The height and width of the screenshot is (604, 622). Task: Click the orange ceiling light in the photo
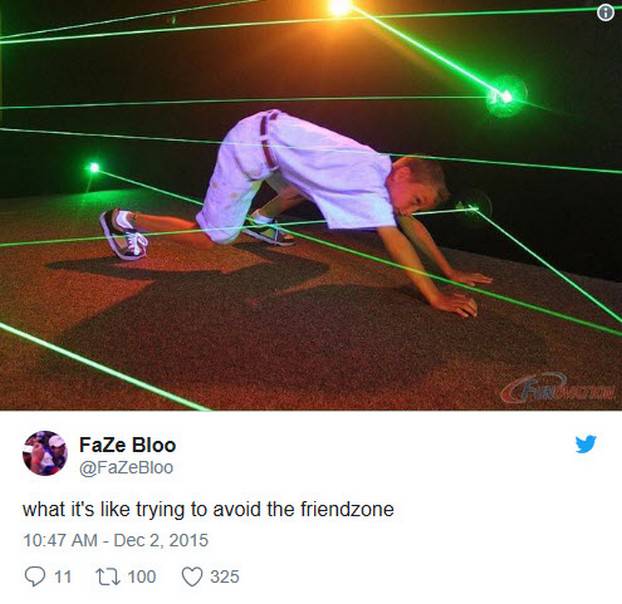pyautogui.click(x=340, y=7)
